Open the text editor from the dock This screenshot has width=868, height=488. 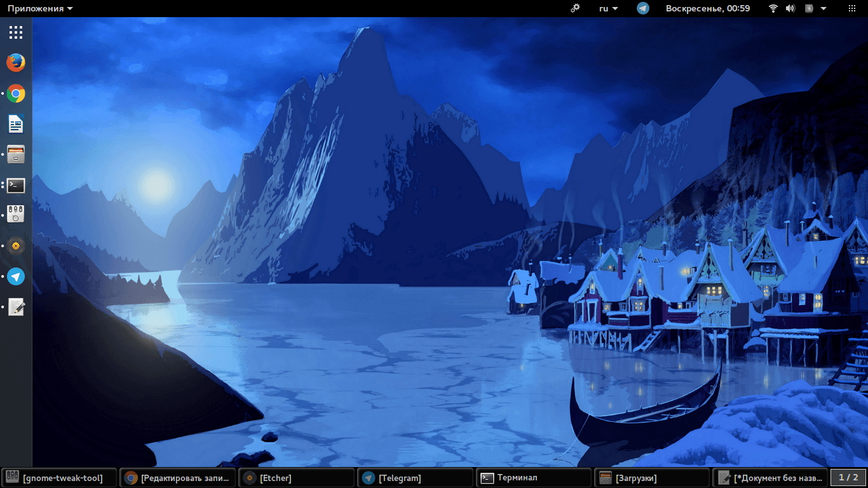(16, 307)
